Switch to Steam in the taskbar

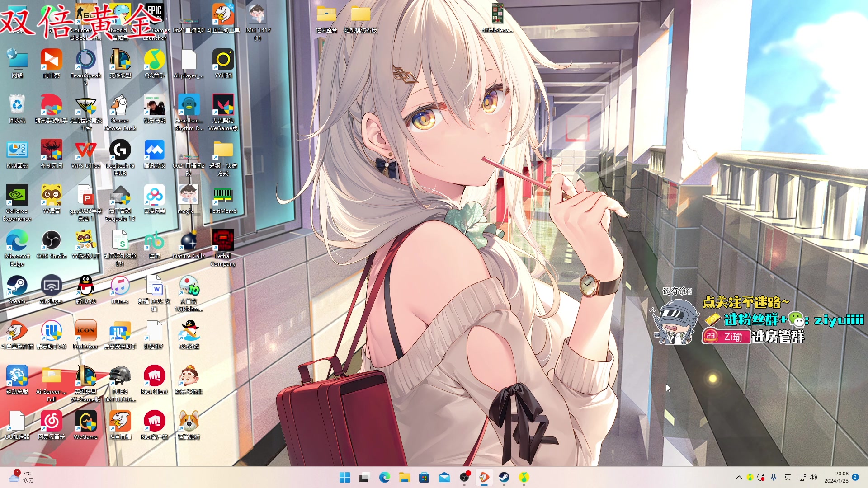[x=504, y=477]
